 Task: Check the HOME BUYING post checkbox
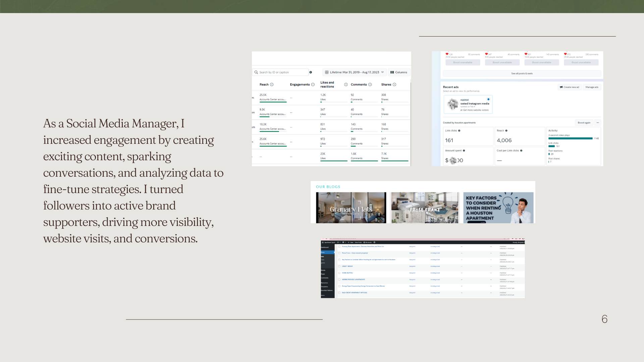pos(339,273)
